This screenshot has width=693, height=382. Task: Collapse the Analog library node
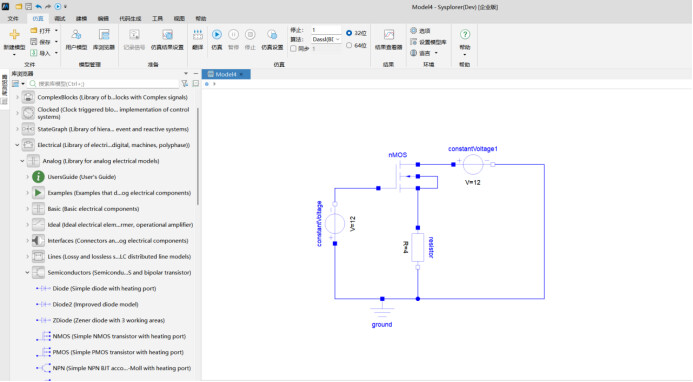tap(22, 161)
